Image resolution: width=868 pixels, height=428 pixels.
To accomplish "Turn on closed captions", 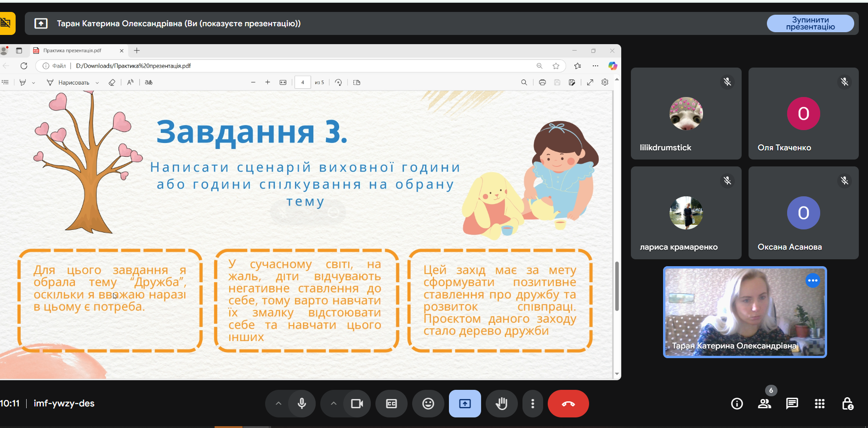I will pyautogui.click(x=391, y=404).
